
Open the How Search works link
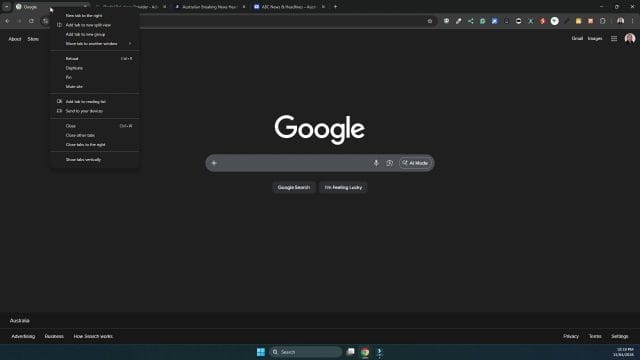[93, 336]
